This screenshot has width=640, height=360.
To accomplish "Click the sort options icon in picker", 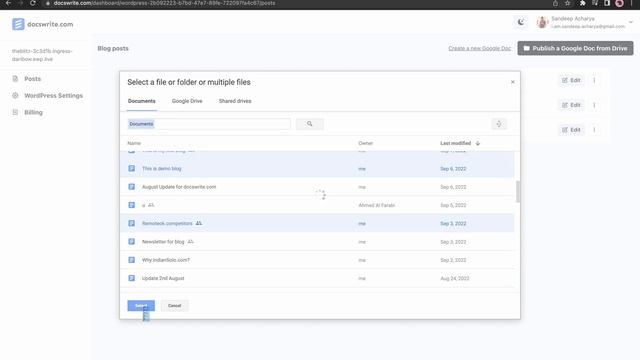I will pos(499,124).
